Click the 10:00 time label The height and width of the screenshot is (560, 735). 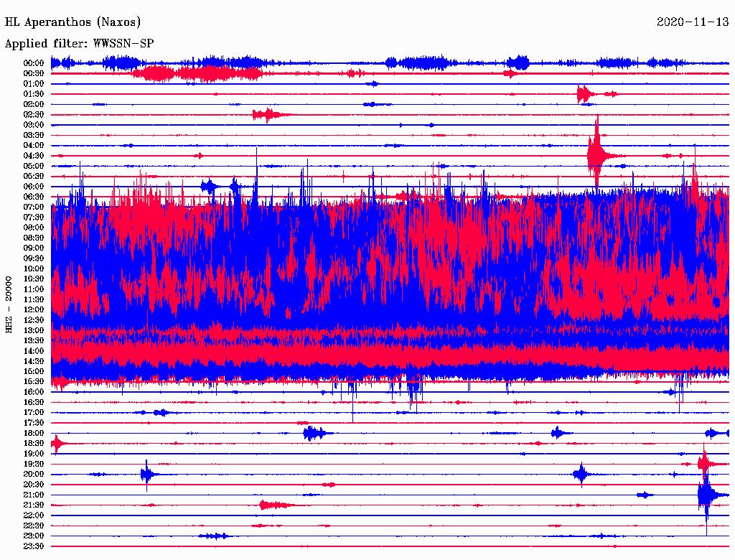coord(34,269)
